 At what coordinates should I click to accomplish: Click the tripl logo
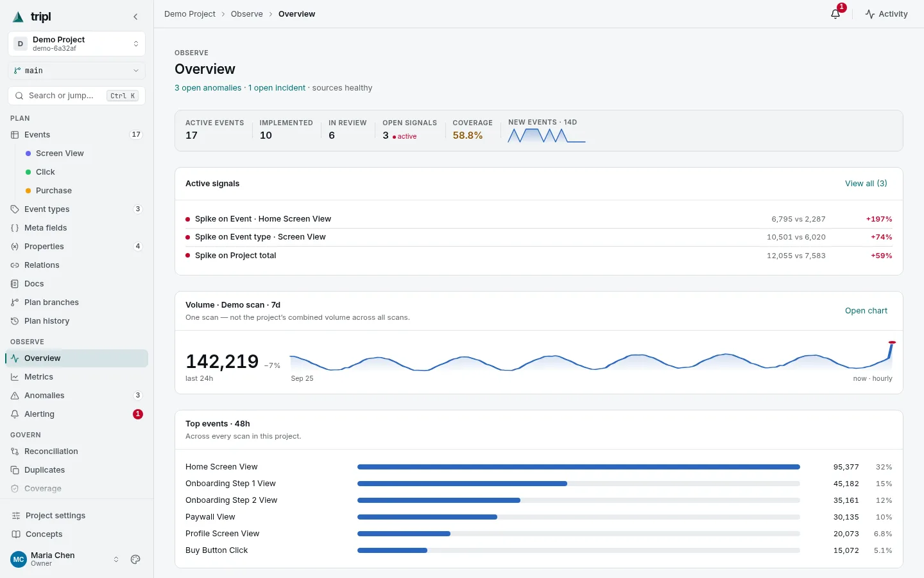pyautogui.click(x=32, y=17)
